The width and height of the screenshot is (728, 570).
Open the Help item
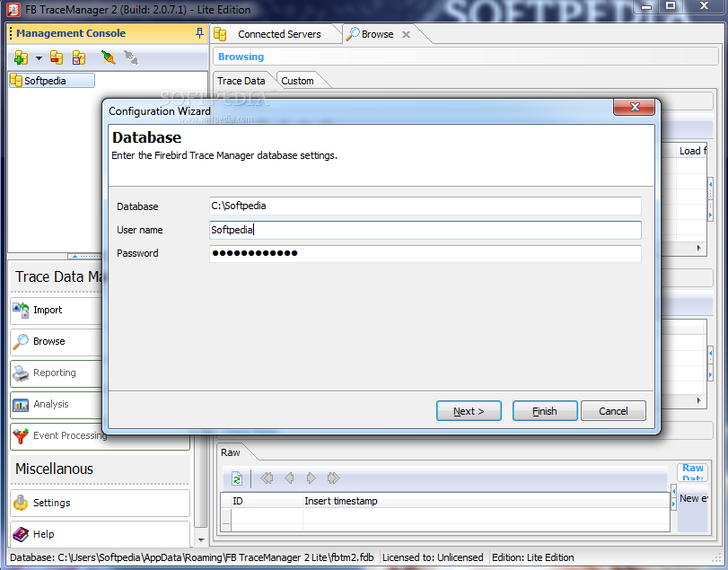pos(100,534)
